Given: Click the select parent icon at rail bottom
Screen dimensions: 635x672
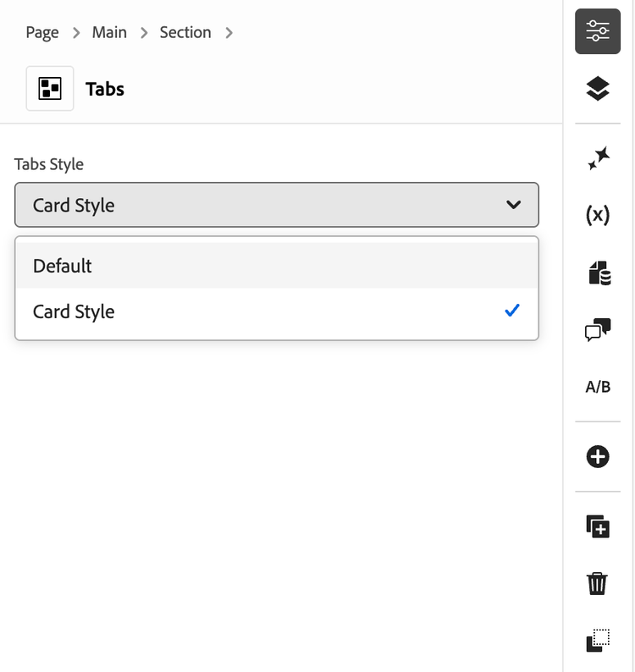Looking at the screenshot, I should (598, 641).
